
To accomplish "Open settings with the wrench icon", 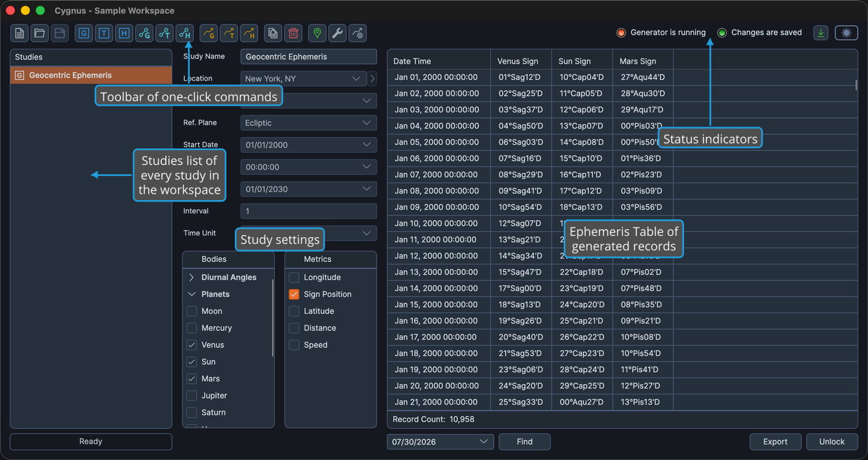I will [337, 33].
